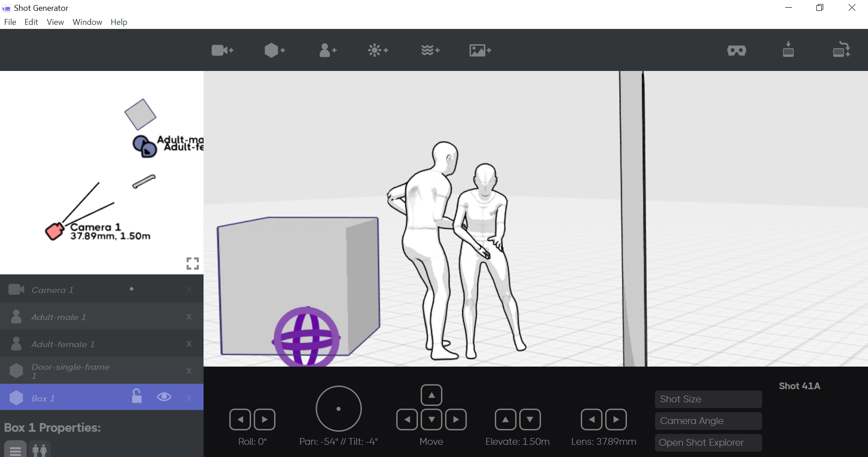The width and height of the screenshot is (868, 457).
Task: Add a new object using the toolbar icon
Action: click(x=274, y=50)
